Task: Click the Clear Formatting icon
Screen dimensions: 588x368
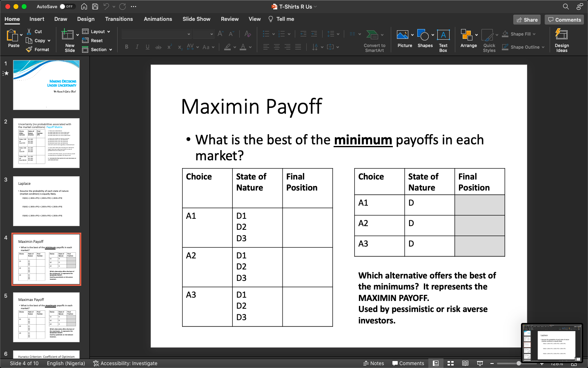Action: click(247, 34)
